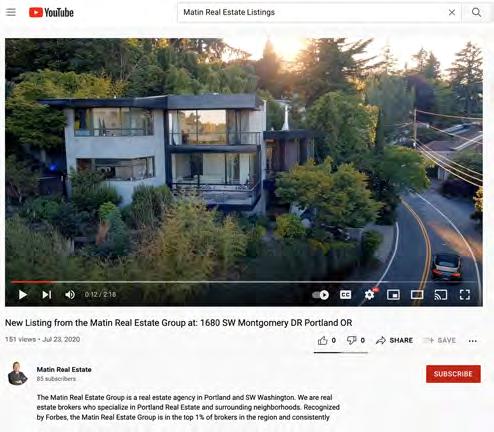Seek along the red progress bar
This screenshot has width=494, height=432.
click(x=244, y=282)
